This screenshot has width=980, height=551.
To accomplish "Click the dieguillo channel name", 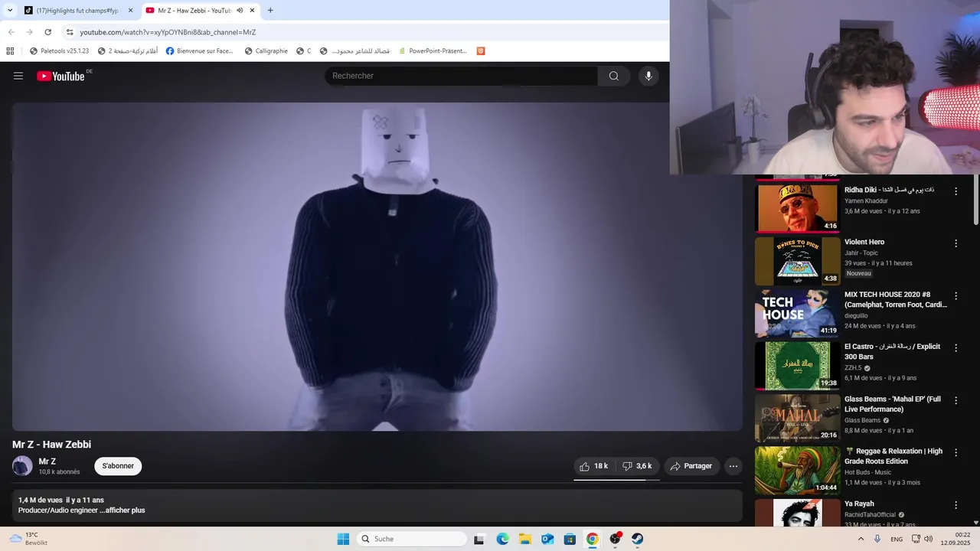I will click(856, 315).
